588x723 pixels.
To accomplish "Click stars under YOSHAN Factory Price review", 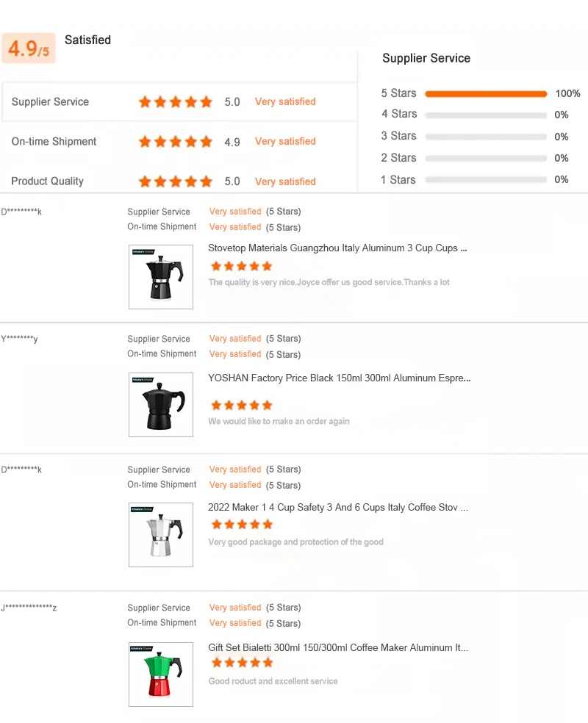I will 241,405.
